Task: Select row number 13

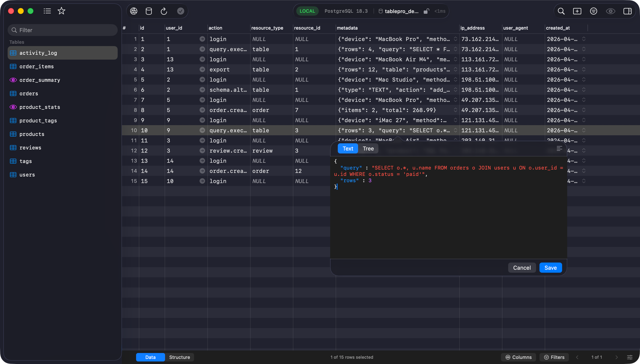Action: coord(134,161)
